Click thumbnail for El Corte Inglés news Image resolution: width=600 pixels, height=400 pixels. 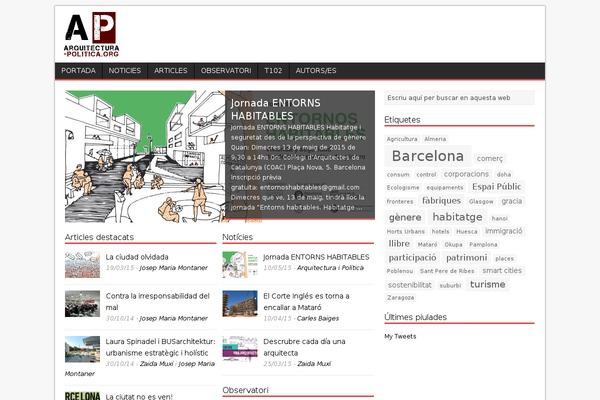pyautogui.click(x=240, y=304)
